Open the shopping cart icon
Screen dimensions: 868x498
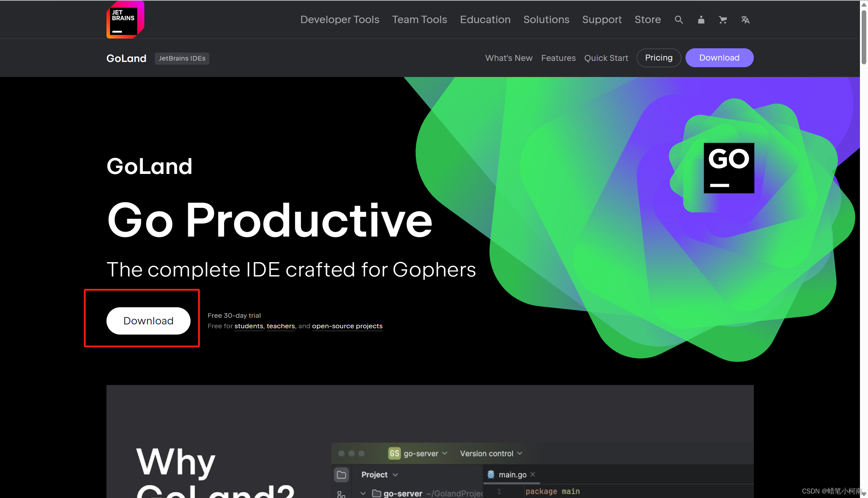723,20
